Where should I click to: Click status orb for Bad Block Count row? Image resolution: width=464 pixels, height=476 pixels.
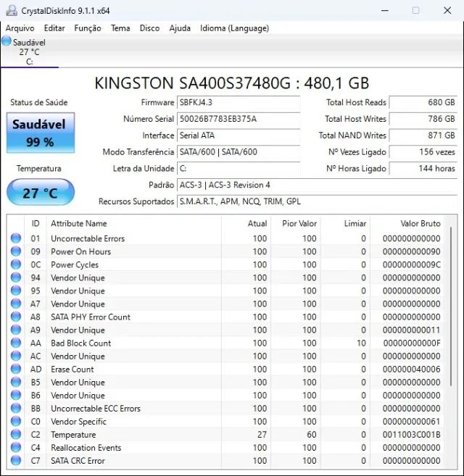[16, 343]
